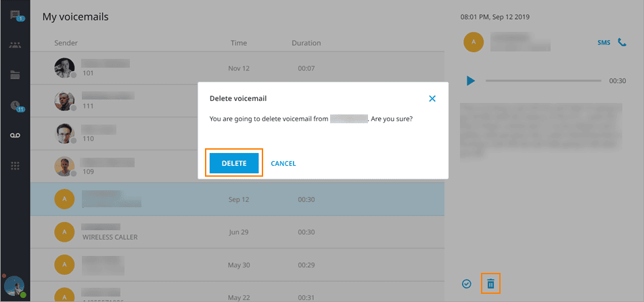Call back the sender with the phone icon
Image resolution: width=644 pixels, height=302 pixels.
click(x=622, y=43)
